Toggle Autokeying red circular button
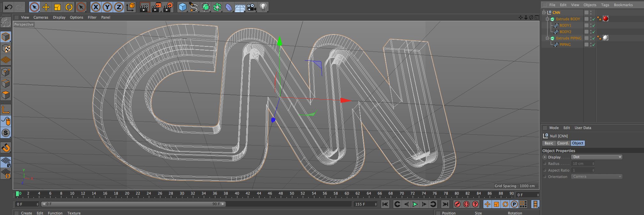Screen dimensions: 644x215 [x=466, y=204]
